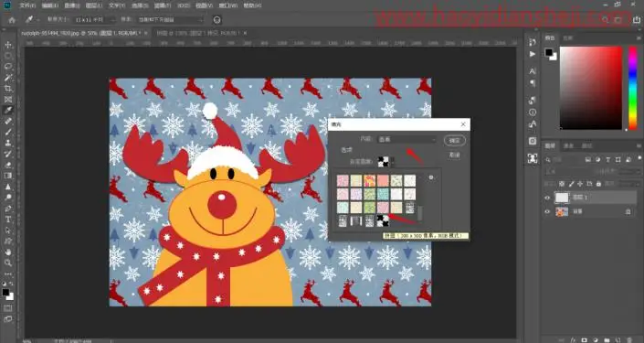Open the sample dropdown in the options bar
644x343 pixels.
point(170,20)
